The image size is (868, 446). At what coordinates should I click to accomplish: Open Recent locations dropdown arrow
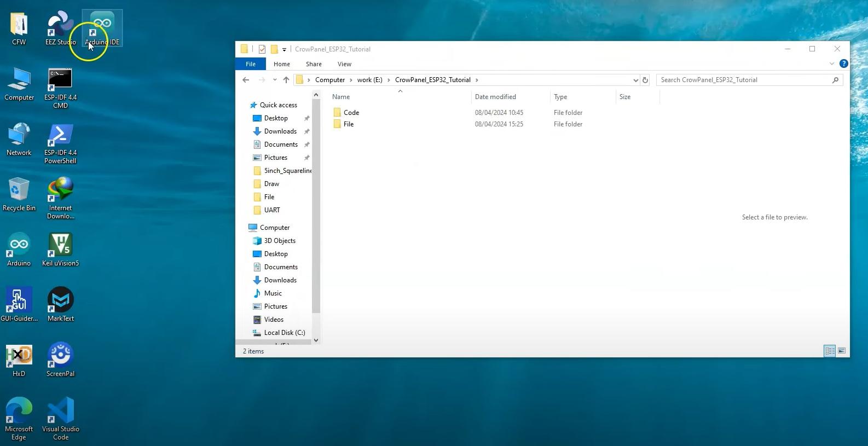pyautogui.click(x=275, y=80)
